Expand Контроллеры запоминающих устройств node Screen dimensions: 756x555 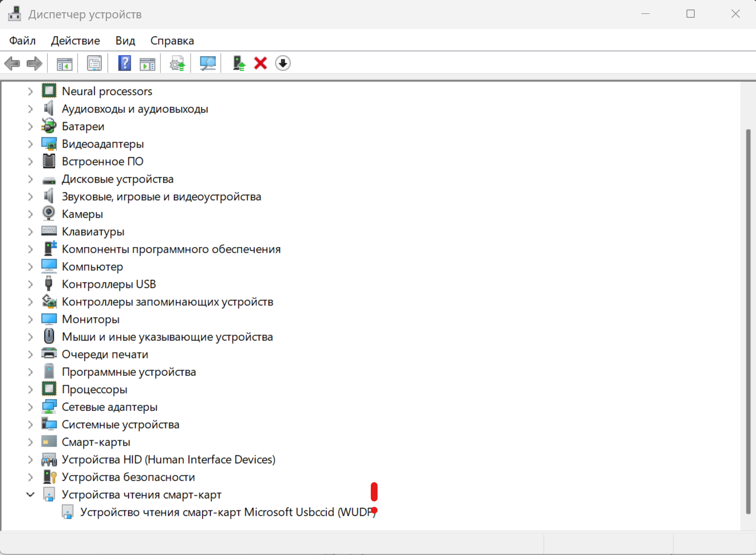point(31,302)
